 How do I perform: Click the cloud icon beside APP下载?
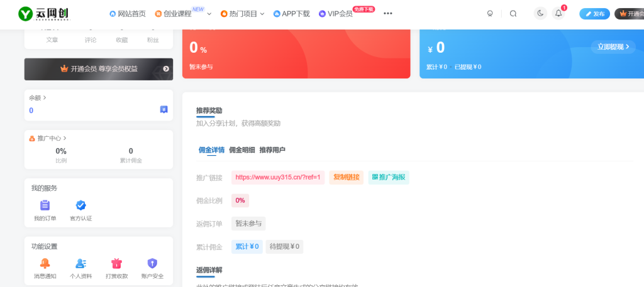click(277, 14)
